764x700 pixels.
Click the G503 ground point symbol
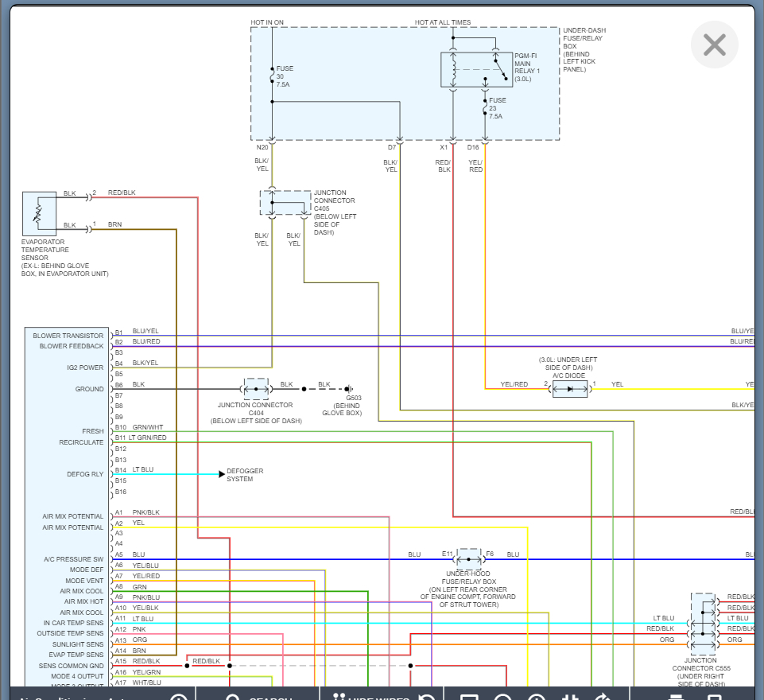click(x=348, y=389)
